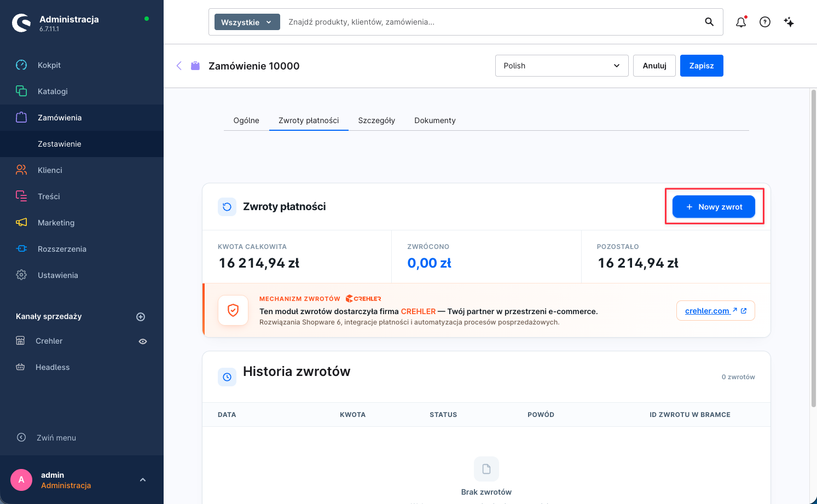The image size is (817, 504).
Task: Click the Anuluj cancel button
Action: pyautogui.click(x=654, y=66)
